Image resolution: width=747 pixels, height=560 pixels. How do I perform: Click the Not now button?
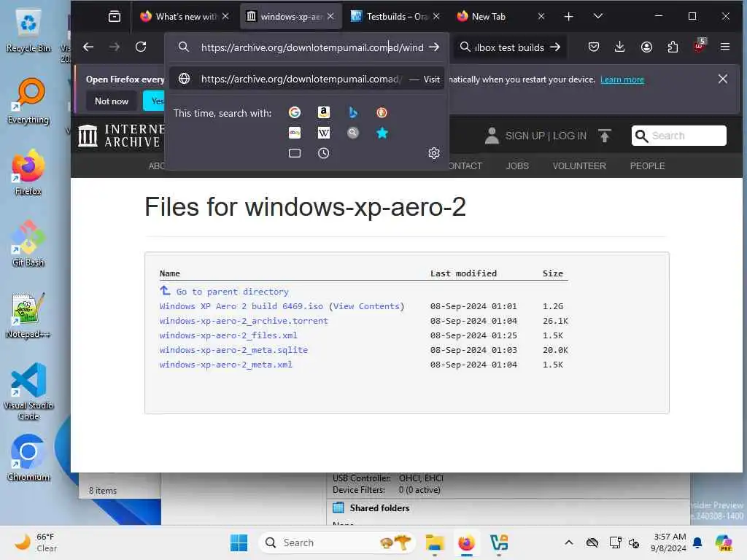112,101
